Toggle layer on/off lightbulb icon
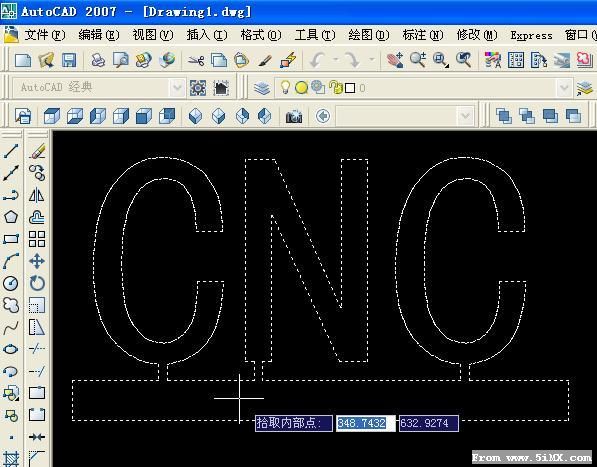Screen dimensions: 597x467 (285, 87)
